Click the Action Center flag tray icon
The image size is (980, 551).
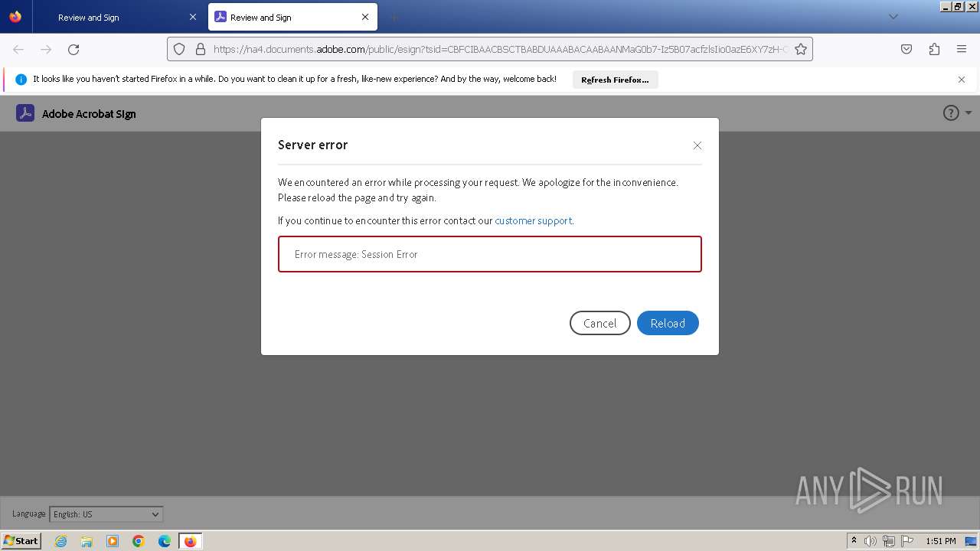(907, 541)
